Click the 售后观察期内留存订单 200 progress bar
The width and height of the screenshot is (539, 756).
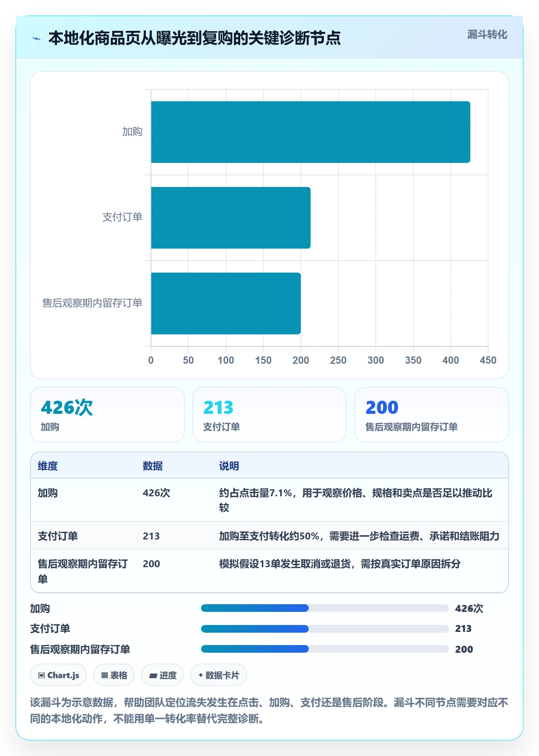(325, 649)
